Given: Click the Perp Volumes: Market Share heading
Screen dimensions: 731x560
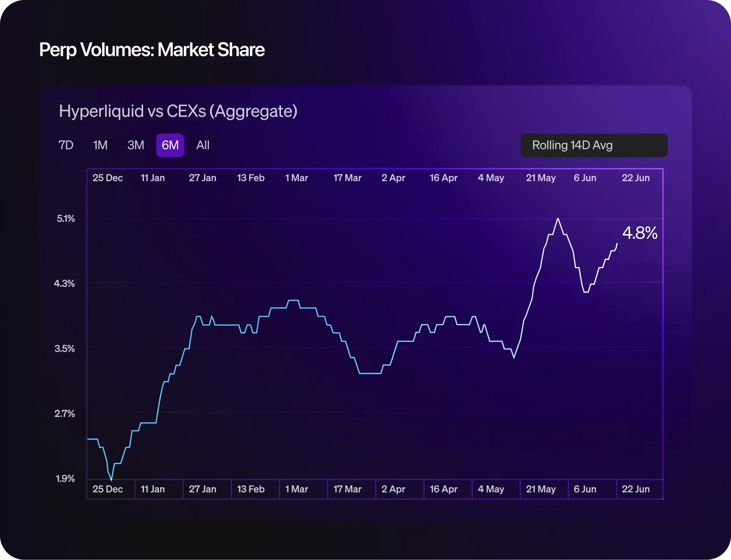Looking at the screenshot, I should (x=152, y=50).
